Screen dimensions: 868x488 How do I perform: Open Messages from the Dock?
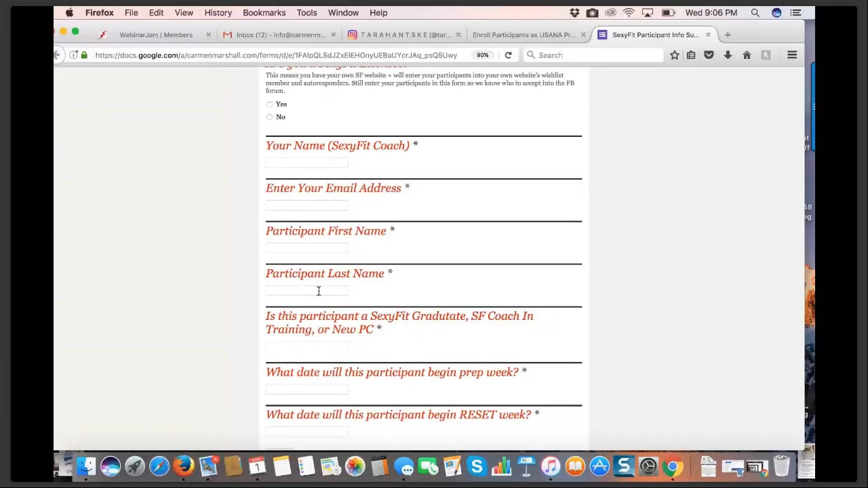tap(403, 466)
